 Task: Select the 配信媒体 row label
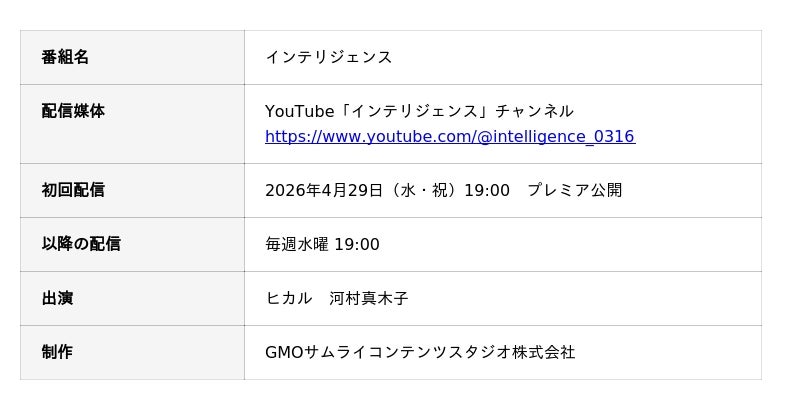point(73,111)
